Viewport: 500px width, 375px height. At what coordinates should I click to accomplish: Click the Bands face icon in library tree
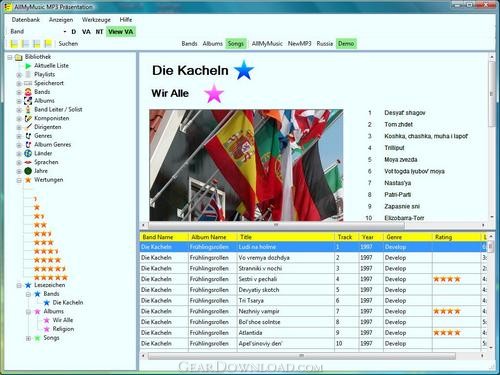[28, 92]
